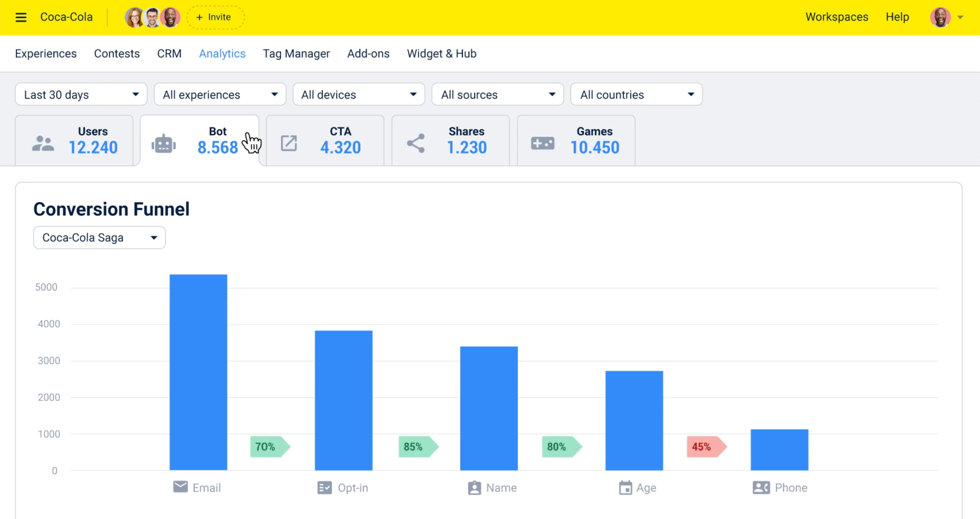
Task: Click the Users people icon
Action: (x=43, y=144)
